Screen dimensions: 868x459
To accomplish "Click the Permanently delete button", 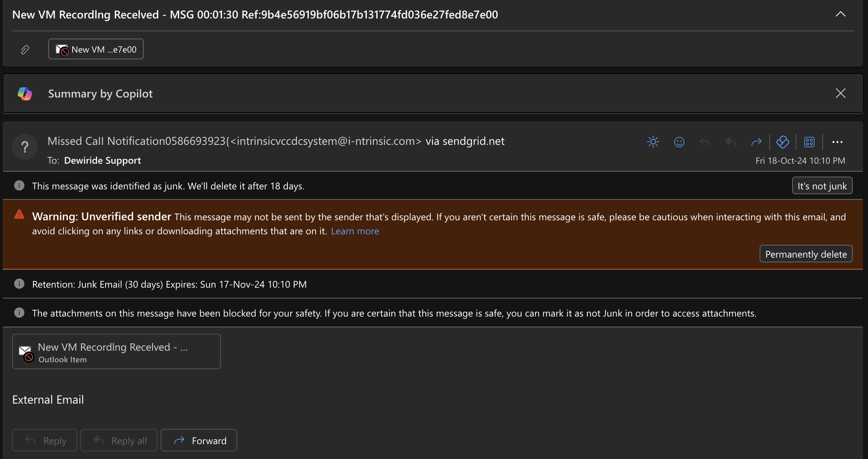I will point(806,254).
